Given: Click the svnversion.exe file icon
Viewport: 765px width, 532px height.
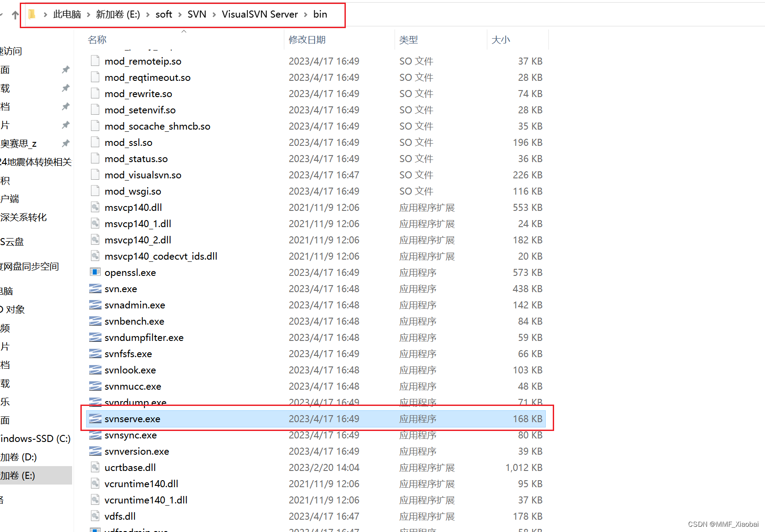Looking at the screenshot, I should click(95, 451).
